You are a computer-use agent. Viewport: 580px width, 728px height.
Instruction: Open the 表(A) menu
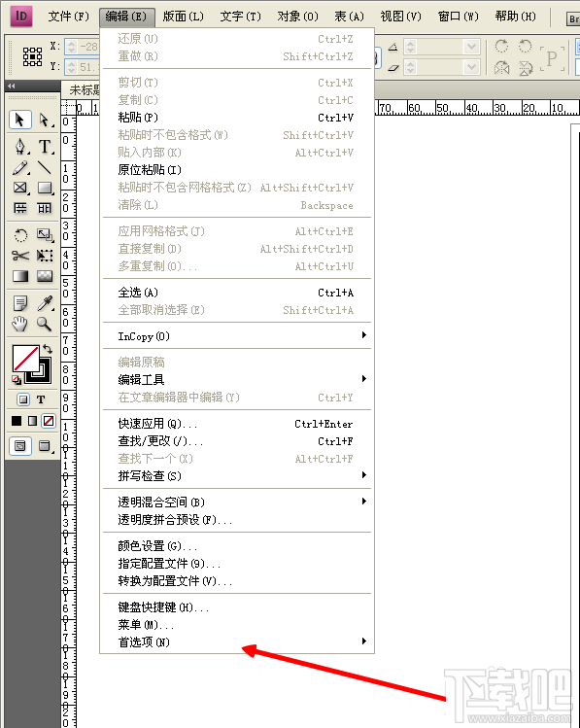(350, 17)
